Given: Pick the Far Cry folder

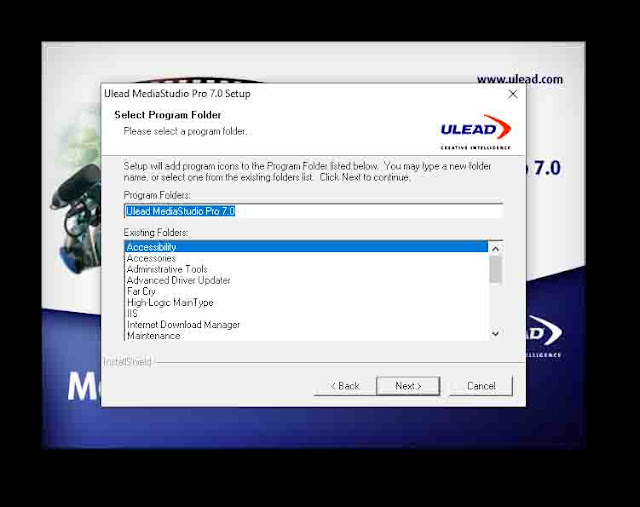Looking at the screenshot, I should coord(306,291).
